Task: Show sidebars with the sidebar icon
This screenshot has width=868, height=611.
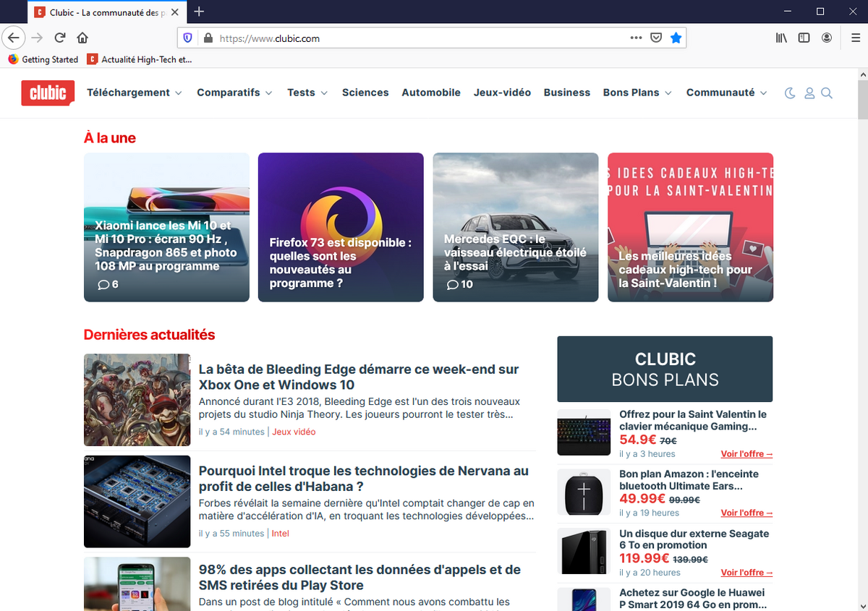Action: click(804, 38)
